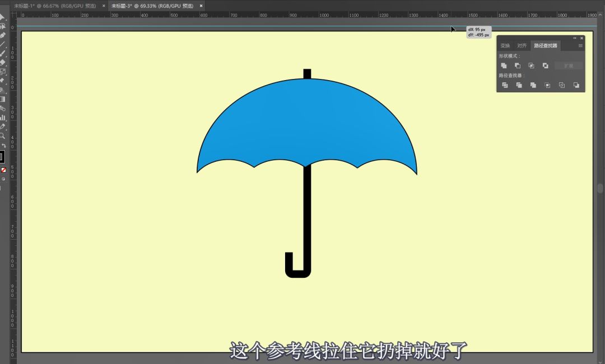The image size is (605, 364).
Task: Click the Minus Back pathfinder icon
Action: [x=576, y=85]
